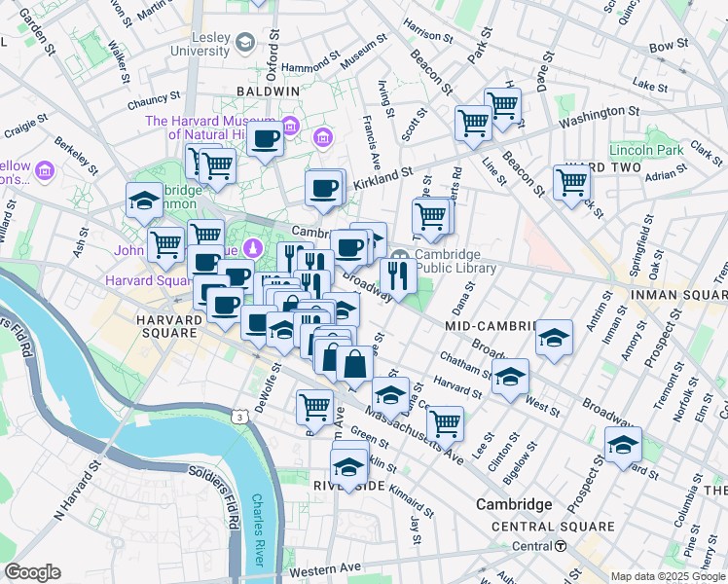Open the foremost shopping bag marker
The height and width of the screenshot is (584, 728).
(x=354, y=367)
